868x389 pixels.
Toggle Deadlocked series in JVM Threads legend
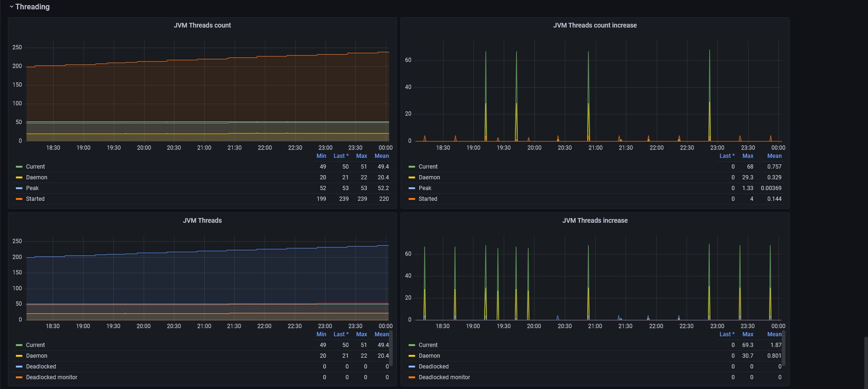(x=41, y=367)
